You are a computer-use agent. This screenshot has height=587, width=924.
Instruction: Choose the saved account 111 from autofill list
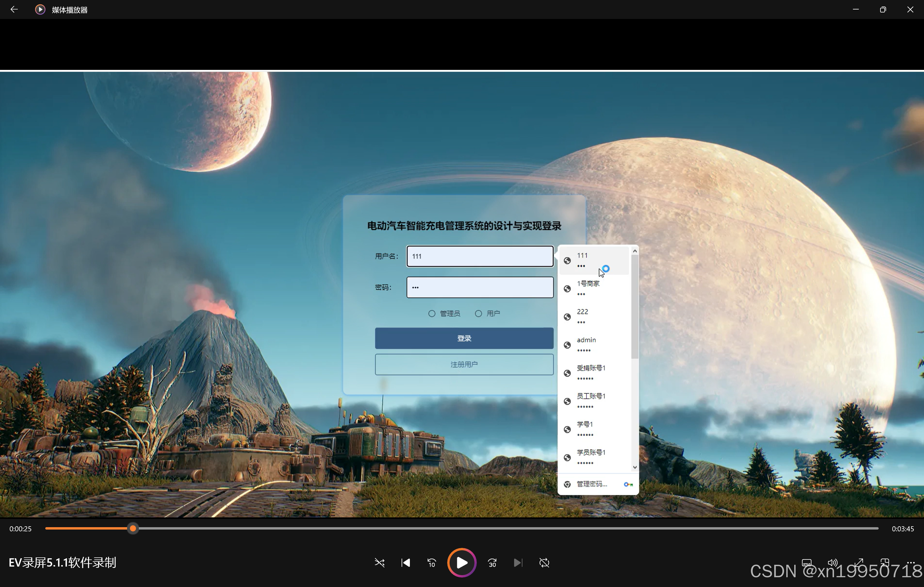click(x=594, y=261)
